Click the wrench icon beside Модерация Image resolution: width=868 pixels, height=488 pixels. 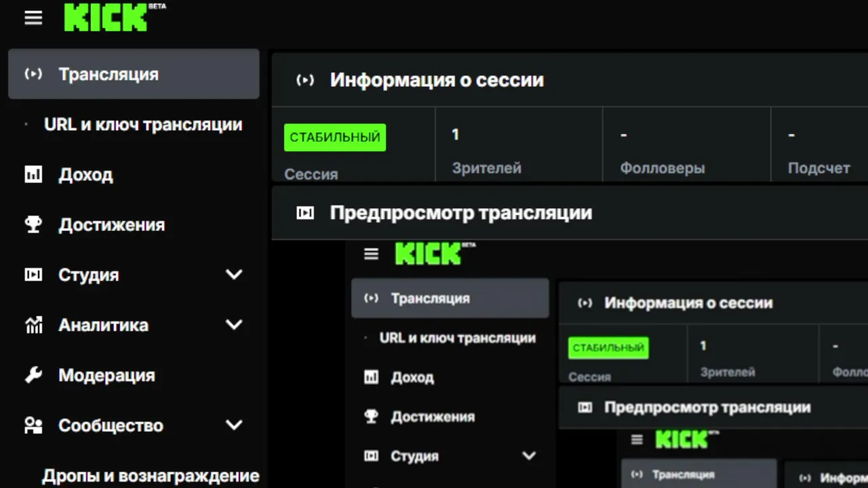click(x=33, y=375)
